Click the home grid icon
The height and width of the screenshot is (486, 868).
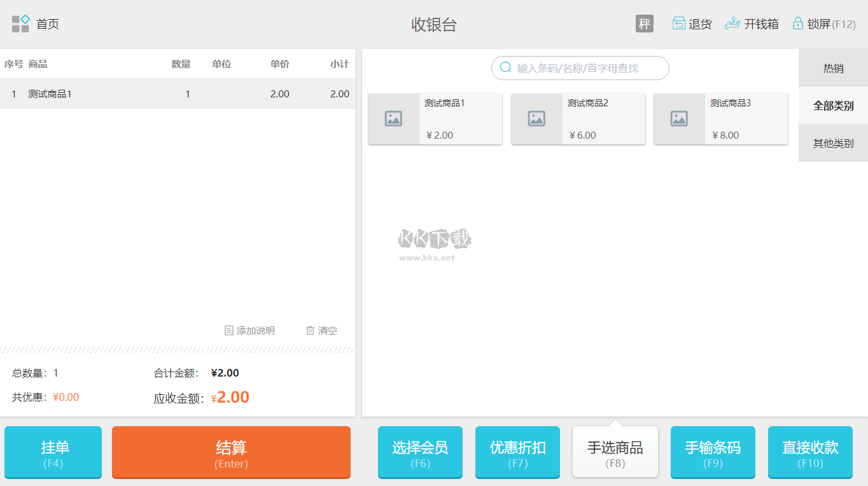click(x=21, y=24)
